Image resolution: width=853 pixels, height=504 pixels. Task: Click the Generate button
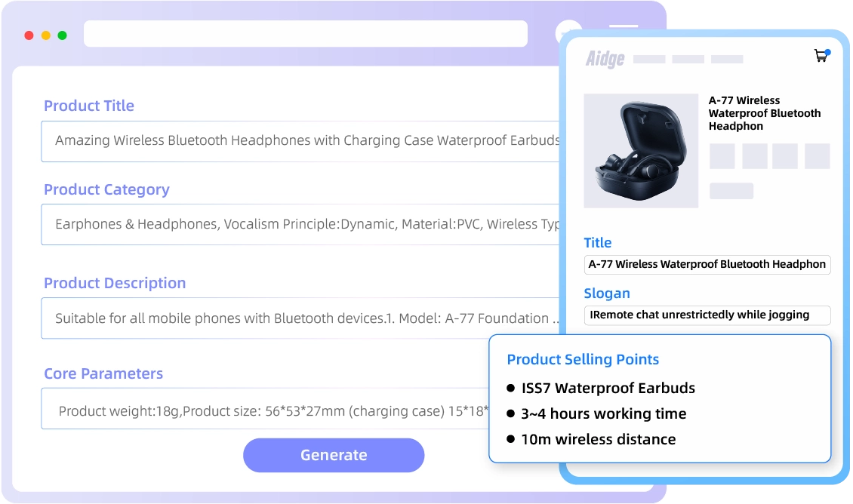[x=334, y=455]
